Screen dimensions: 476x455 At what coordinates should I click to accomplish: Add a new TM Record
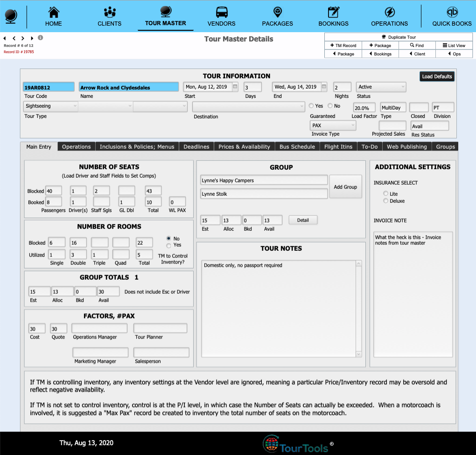tap(343, 46)
